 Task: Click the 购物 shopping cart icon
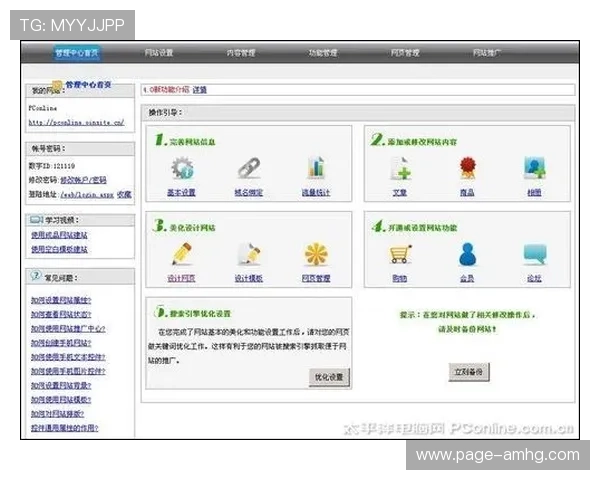(400, 254)
